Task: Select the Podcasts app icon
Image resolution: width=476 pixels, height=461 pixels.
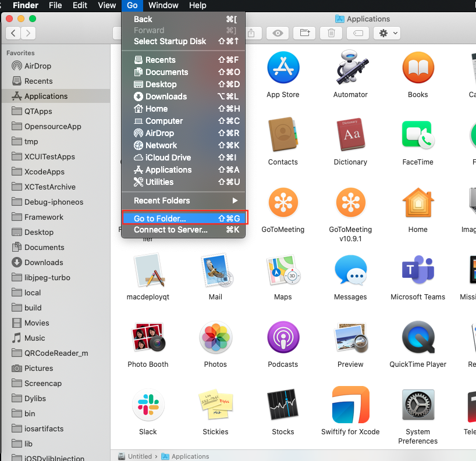Action: pyautogui.click(x=283, y=337)
